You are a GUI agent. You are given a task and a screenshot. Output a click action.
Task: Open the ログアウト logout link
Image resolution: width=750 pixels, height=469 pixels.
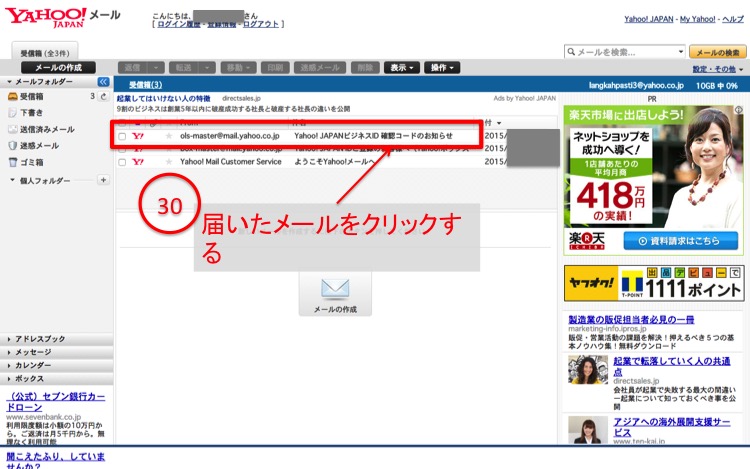click(x=261, y=24)
